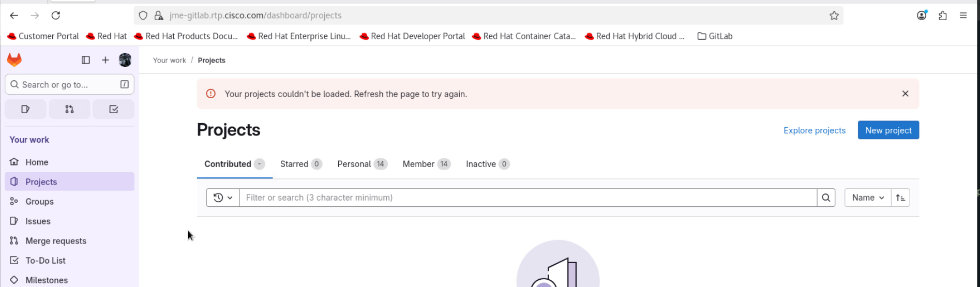The image size is (980, 287).
Task: Open Groups in sidebar
Action: point(69,201)
